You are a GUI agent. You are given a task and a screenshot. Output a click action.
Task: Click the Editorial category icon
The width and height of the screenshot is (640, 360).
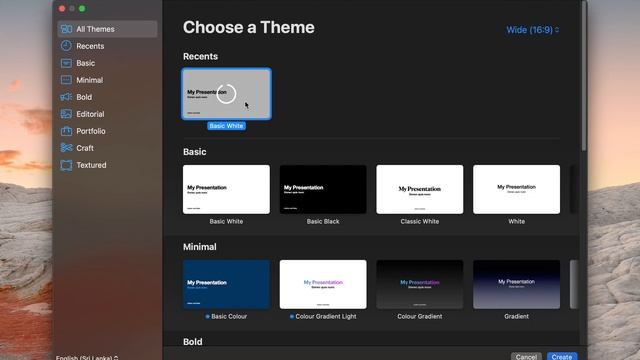coord(66,114)
